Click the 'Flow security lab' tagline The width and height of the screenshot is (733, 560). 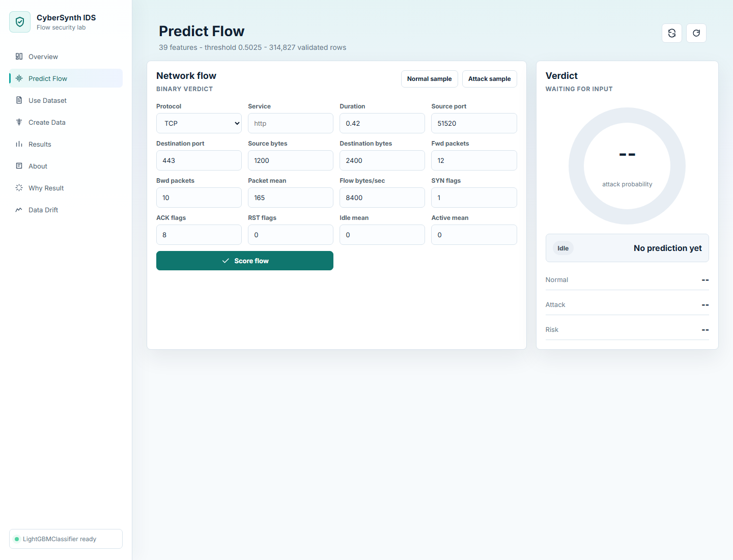[x=61, y=27]
